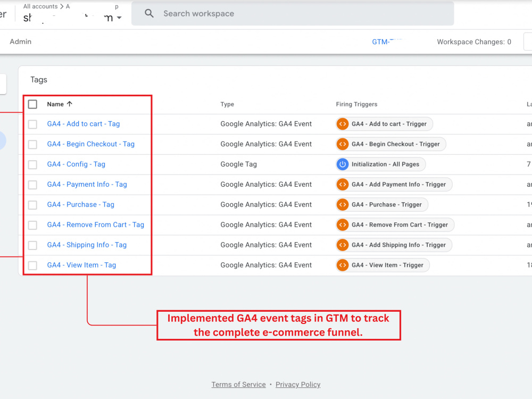Click Add Payment Info trigger's event icon
The height and width of the screenshot is (399, 532).
tap(343, 184)
